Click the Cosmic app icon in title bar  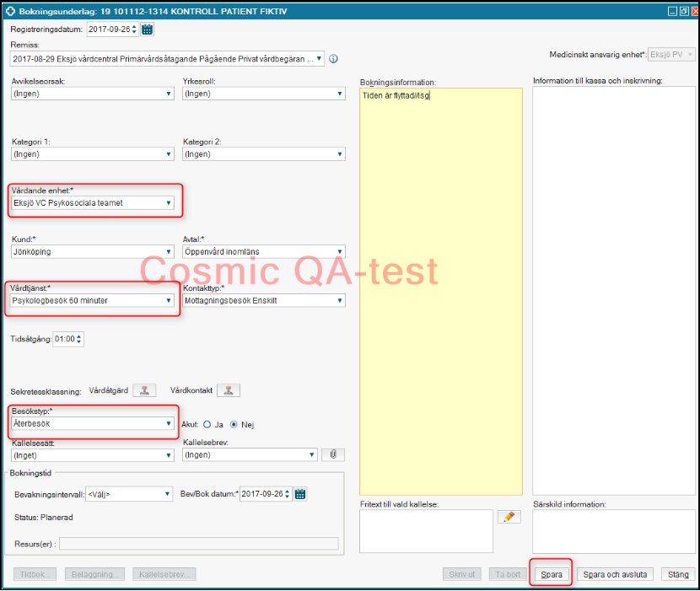[11, 12]
